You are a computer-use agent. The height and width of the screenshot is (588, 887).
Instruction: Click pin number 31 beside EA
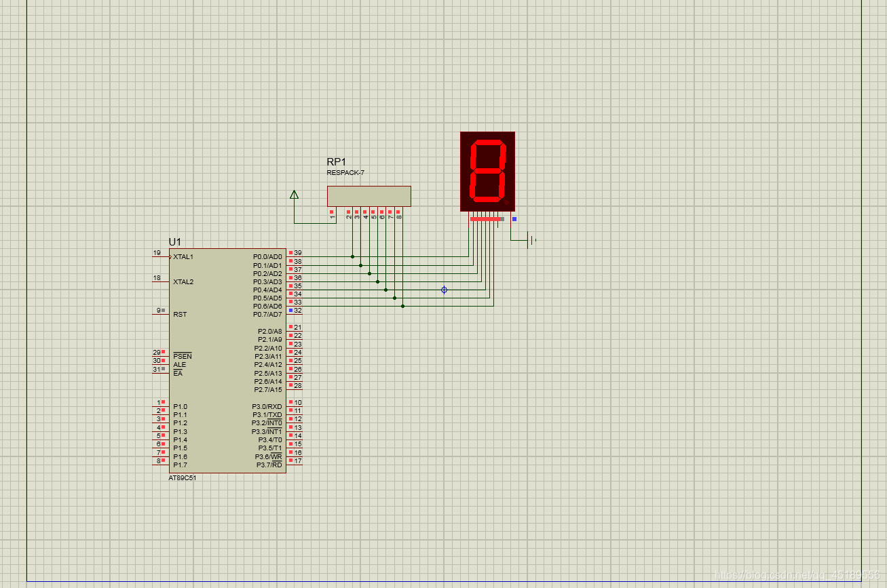(156, 370)
